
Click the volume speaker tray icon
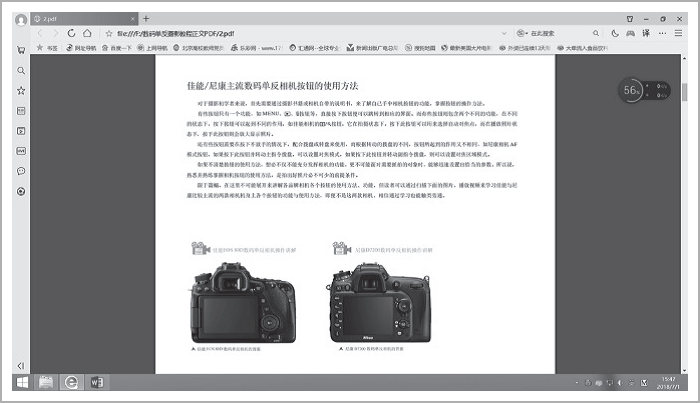click(x=620, y=383)
